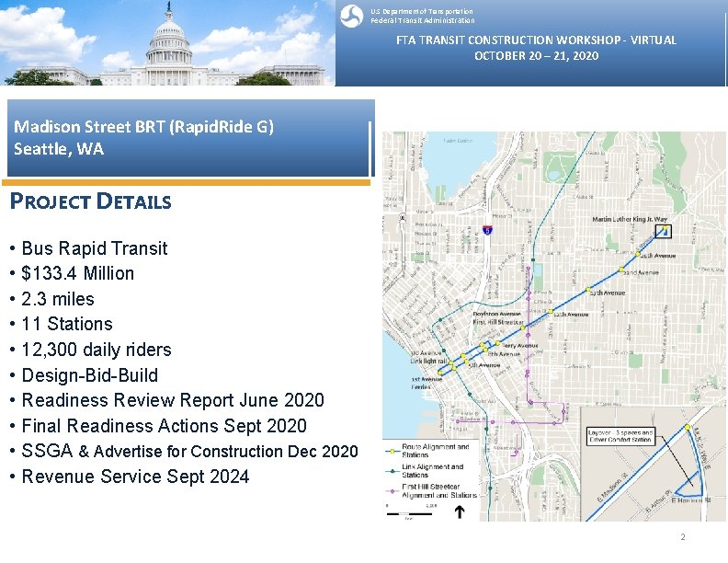Click the '5th Avenue' map label

pos(483,365)
